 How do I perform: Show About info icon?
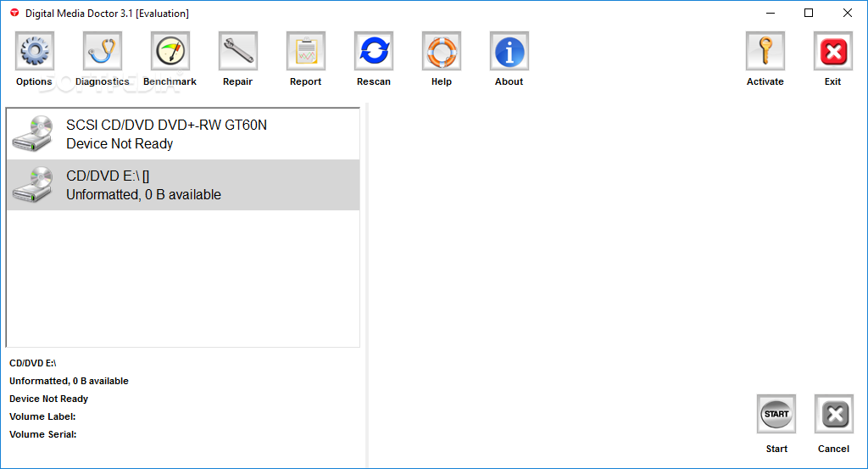509,51
